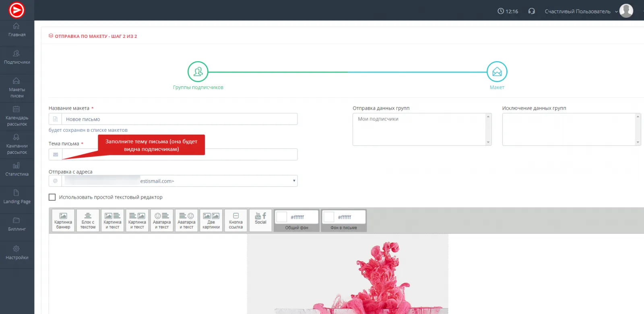
Task: Pick the 'Общий фон' color swatch
Action: 282,217
